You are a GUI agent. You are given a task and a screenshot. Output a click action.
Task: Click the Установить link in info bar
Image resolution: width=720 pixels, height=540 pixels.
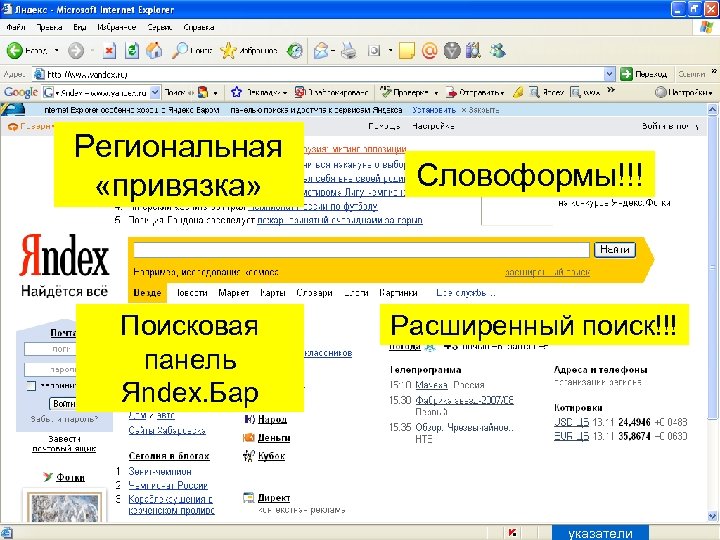tap(434, 110)
